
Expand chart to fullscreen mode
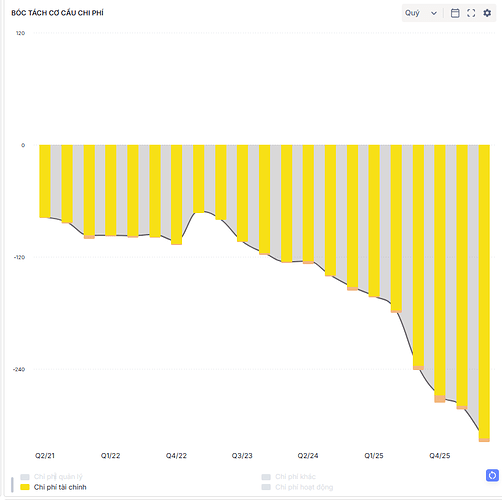tap(471, 13)
